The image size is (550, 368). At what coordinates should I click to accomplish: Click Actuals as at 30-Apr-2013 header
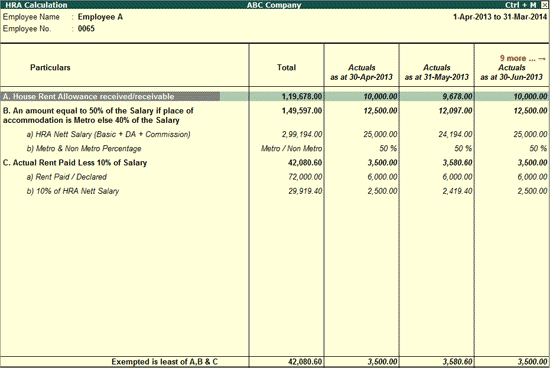(x=361, y=72)
